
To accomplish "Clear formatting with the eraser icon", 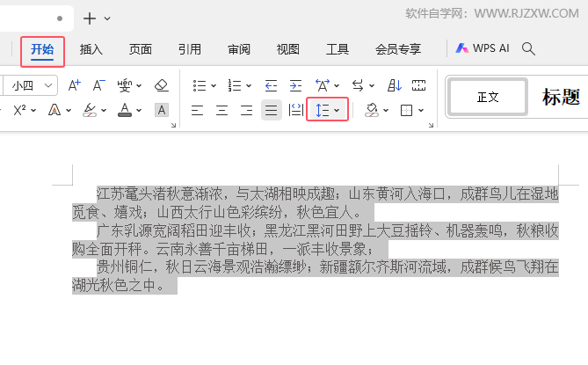I will click(x=161, y=85).
